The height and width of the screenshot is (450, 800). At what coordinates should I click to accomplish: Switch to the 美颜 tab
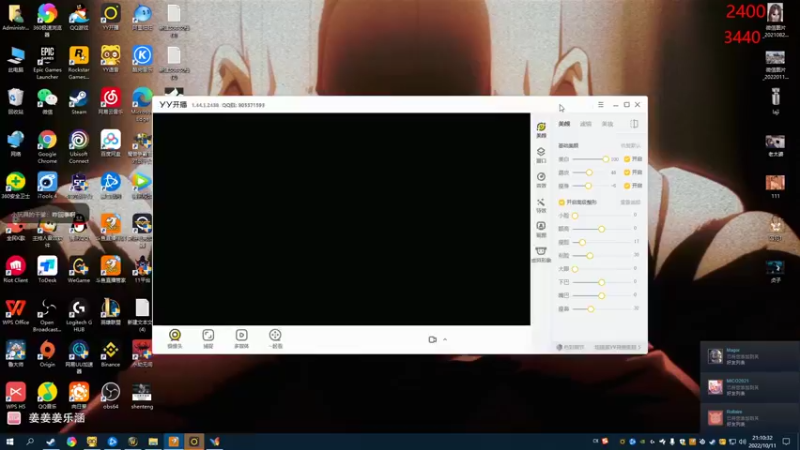[564, 124]
